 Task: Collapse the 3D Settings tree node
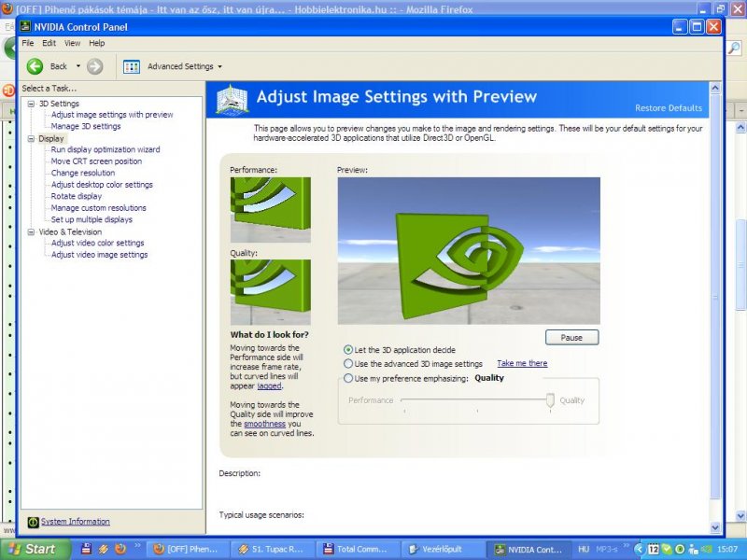point(31,104)
